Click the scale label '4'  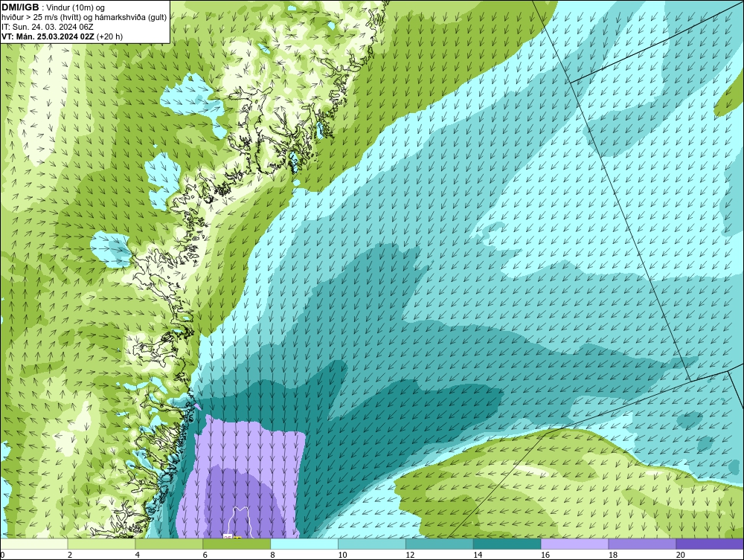click(x=137, y=555)
